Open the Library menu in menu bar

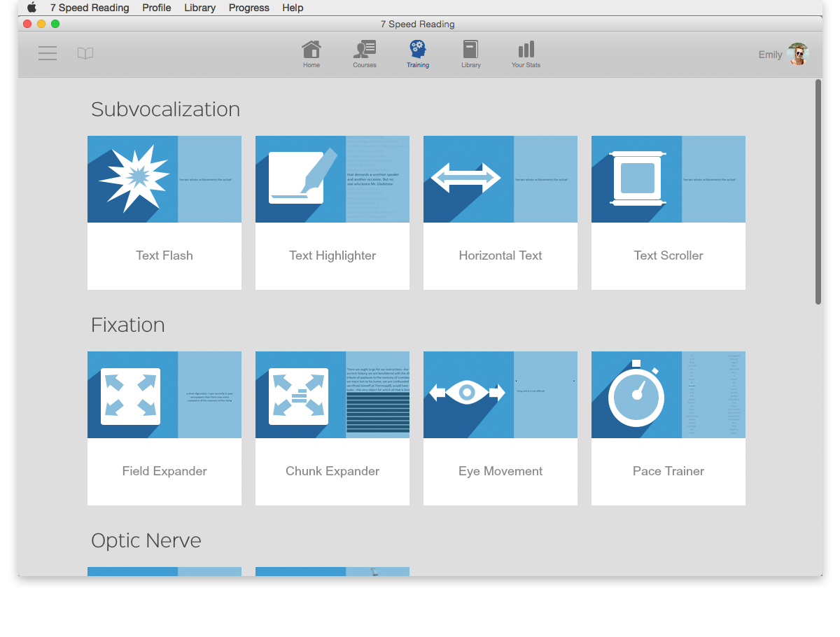[200, 8]
